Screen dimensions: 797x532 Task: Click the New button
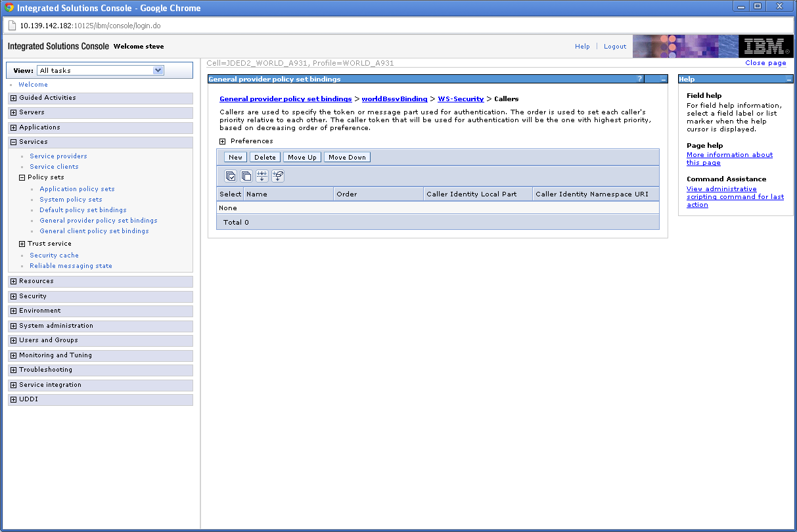click(236, 157)
